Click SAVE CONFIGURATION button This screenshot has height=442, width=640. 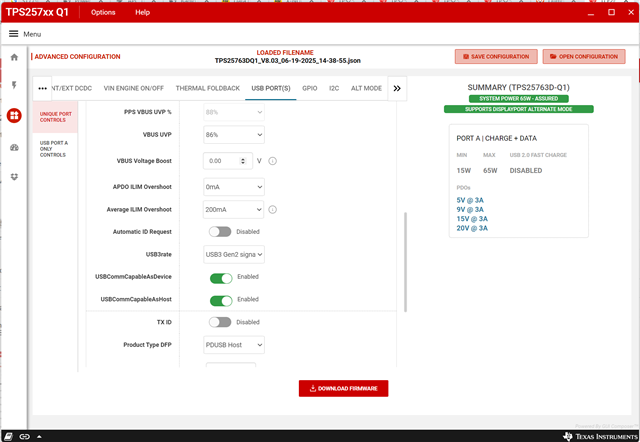(x=496, y=56)
